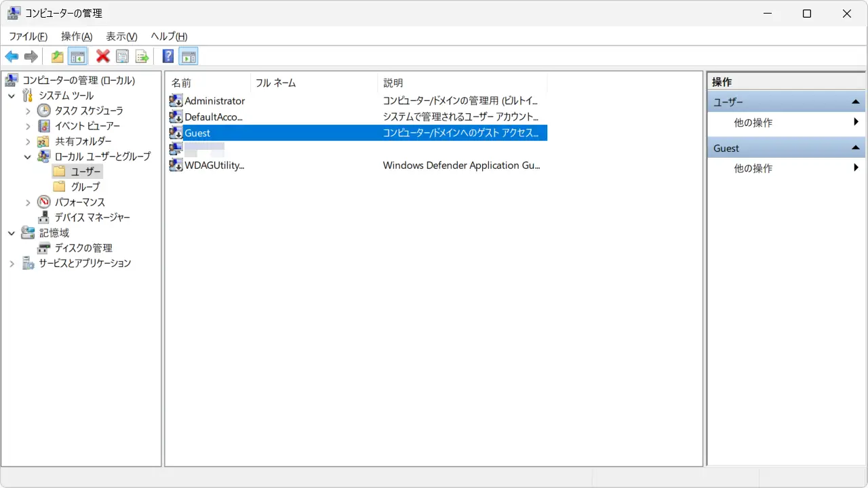Image resolution: width=868 pixels, height=488 pixels.
Task: Open 他の操作 under Guest section
Action: tap(787, 168)
